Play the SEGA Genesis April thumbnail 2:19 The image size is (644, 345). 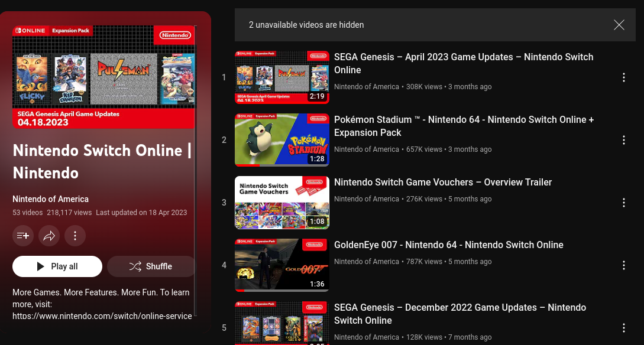tap(281, 77)
